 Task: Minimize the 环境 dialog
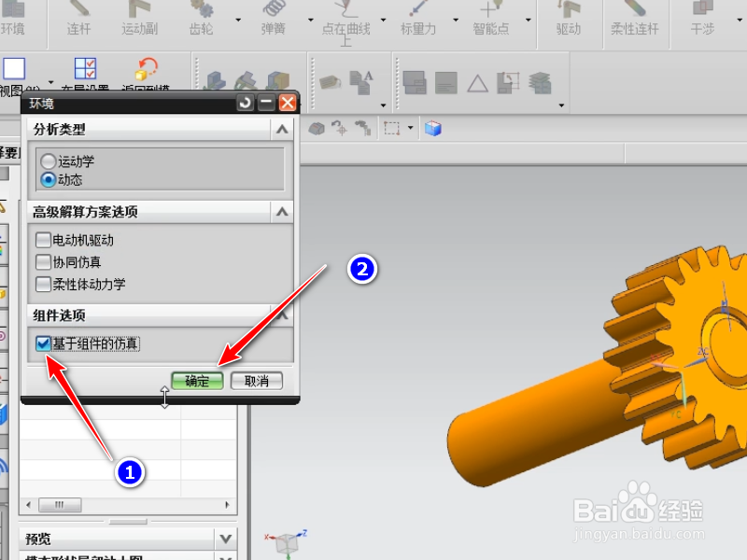coord(266,103)
